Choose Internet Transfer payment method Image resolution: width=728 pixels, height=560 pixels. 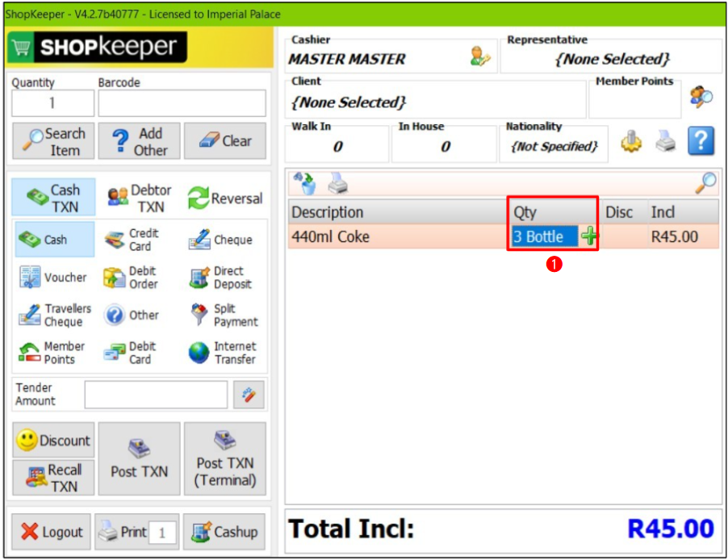(223, 353)
